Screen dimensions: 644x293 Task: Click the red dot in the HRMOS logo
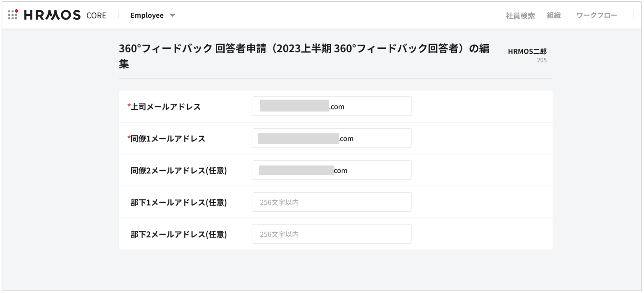(17, 11)
